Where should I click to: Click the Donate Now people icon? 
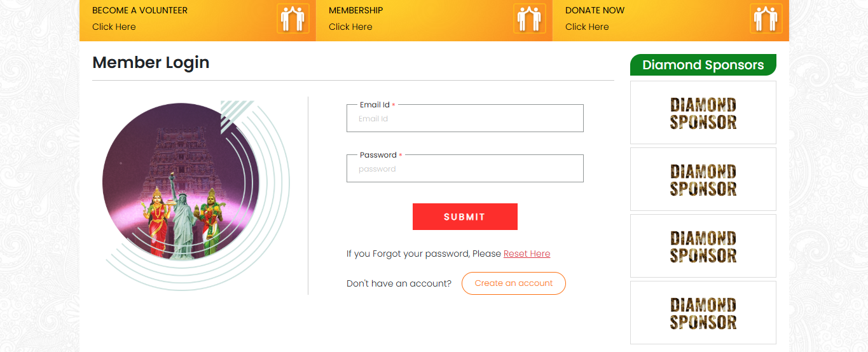click(x=766, y=18)
